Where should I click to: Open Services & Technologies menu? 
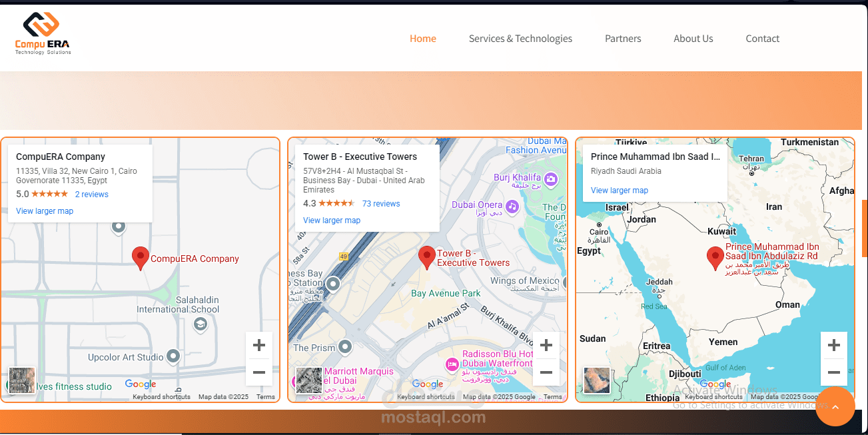pyautogui.click(x=520, y=39)
